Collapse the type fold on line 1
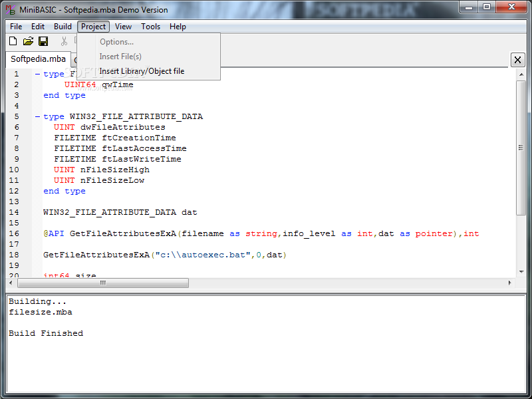The width and height of the screenshot is (532, 399). point(37,74)
